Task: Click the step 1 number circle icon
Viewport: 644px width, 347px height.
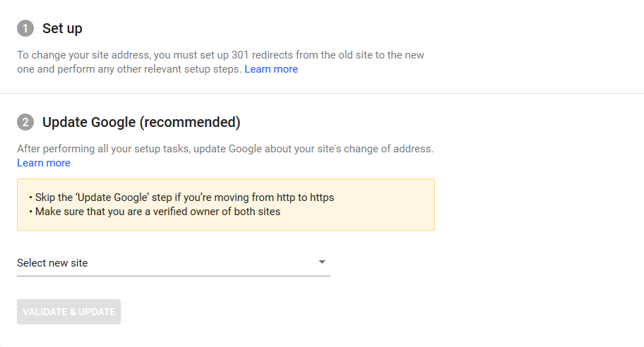Action: click(x=25, y=28)
